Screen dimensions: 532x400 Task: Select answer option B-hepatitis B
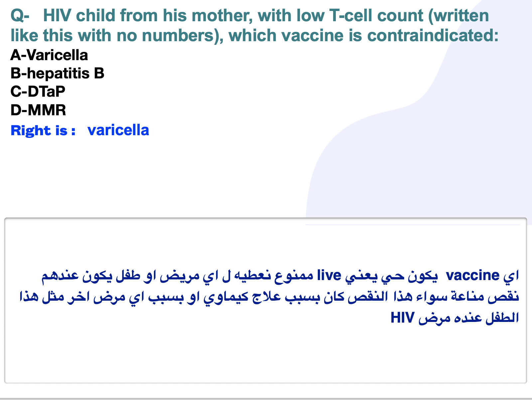58,73
